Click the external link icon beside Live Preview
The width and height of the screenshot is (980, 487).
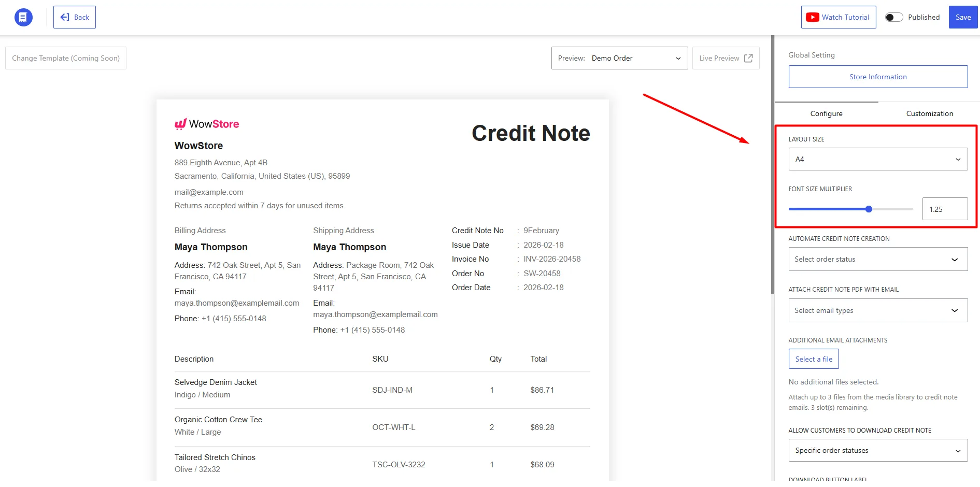pyautogui.click(x=748, y=58)
